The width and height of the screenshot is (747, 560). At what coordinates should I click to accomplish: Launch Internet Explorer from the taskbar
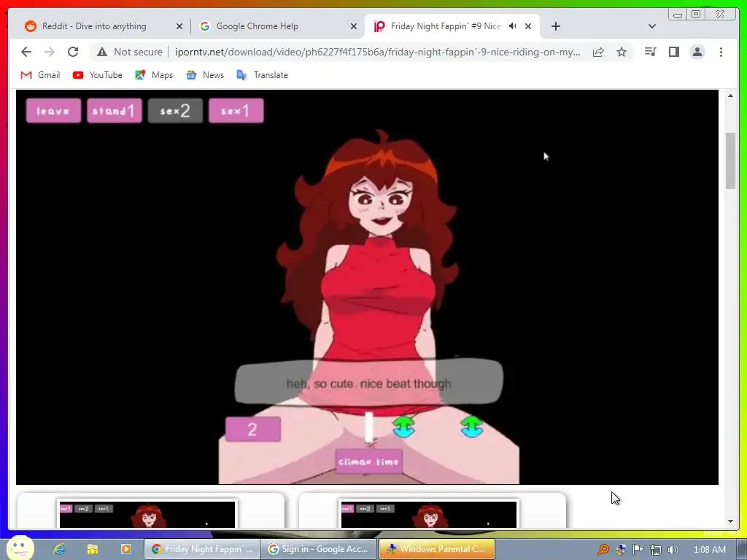click(x=58, y=549)
